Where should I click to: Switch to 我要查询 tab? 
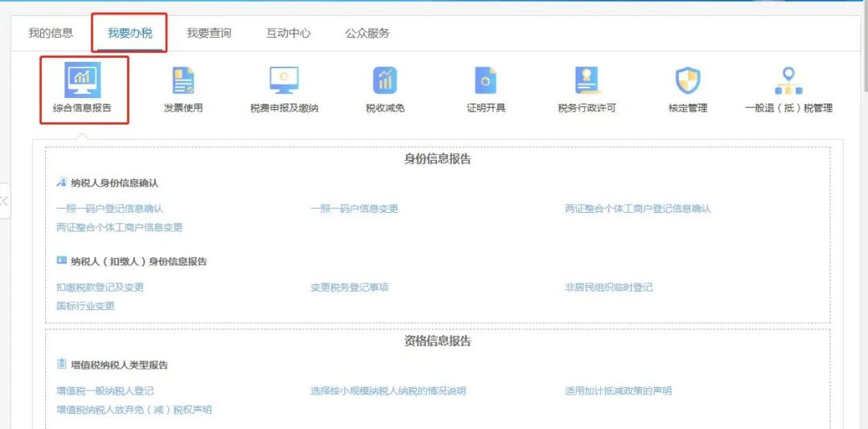point(209,33)
